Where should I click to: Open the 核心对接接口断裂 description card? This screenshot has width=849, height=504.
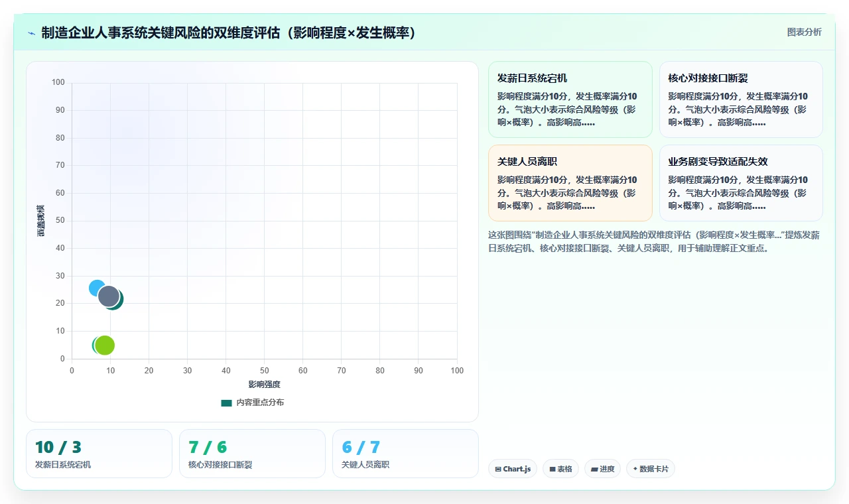[x=741, y=99]
